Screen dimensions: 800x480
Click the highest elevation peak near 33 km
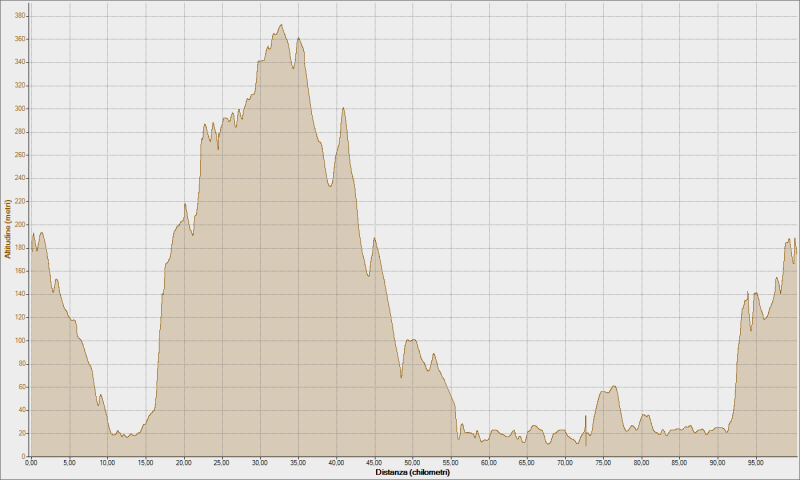coord(281,24)
